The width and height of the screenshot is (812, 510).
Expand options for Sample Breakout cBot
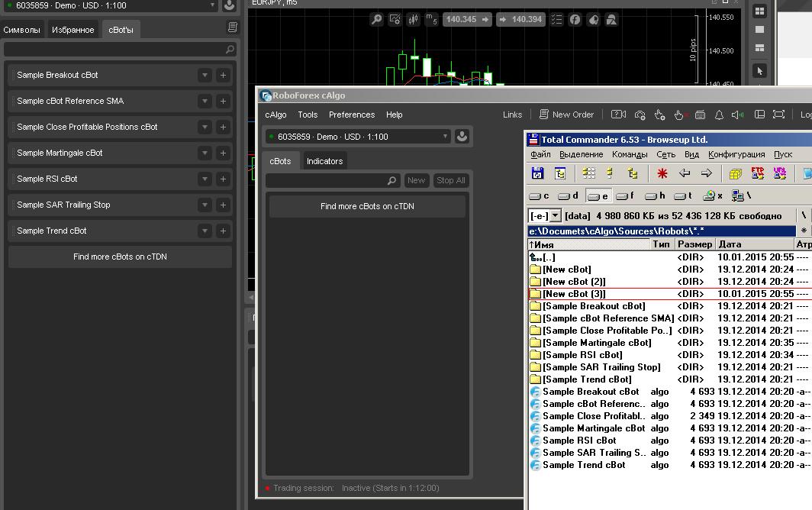[x=205, y=75]
